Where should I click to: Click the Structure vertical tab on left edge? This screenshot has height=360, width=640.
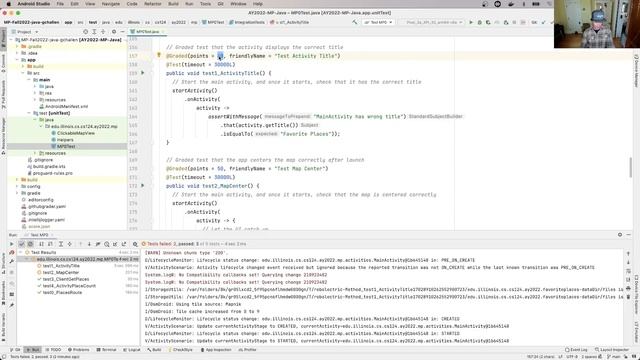click(x=3, y=264)
